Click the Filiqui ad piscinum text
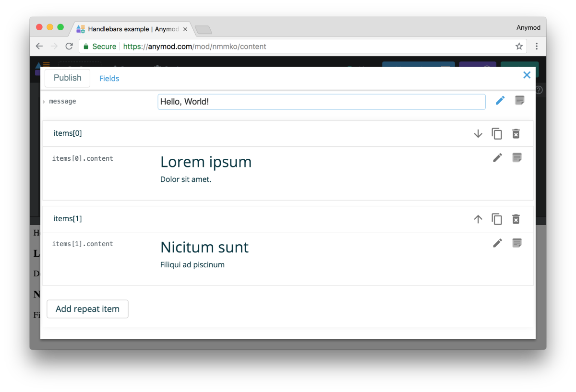Viewport: 576px width, 392px height. click(x=192, y=265)
